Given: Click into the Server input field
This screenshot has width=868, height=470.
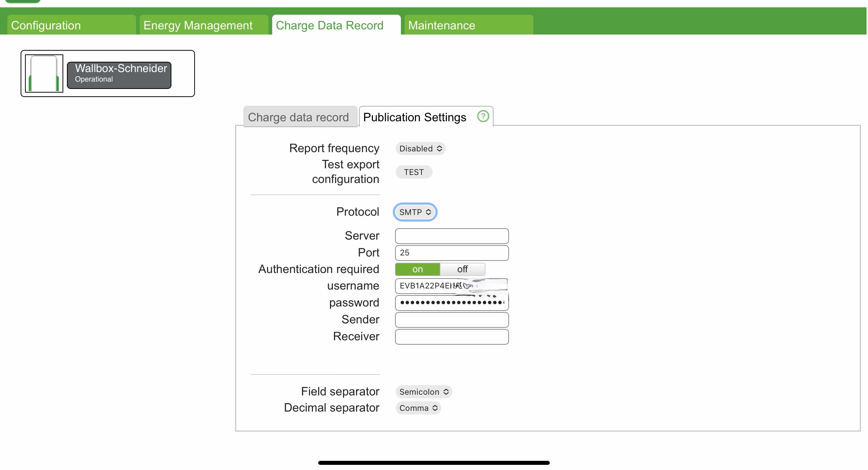Looking at the screenshot, I should point(452,236).
